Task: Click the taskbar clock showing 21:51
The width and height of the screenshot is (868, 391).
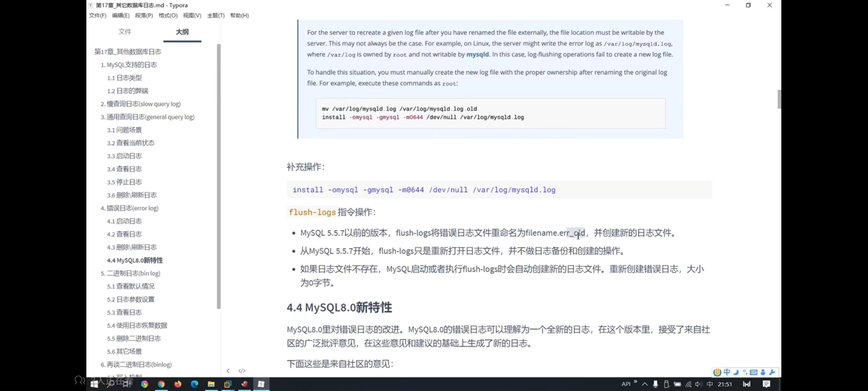Action: tap(725, 384)
